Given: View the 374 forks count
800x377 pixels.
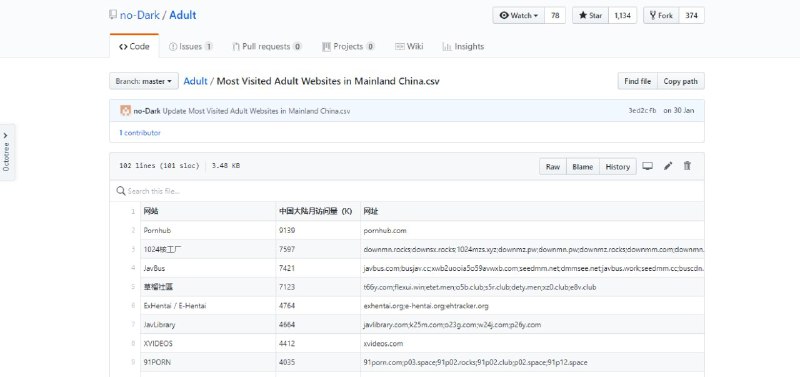Looking at the screenshot, I should click(x=691, y=15).
